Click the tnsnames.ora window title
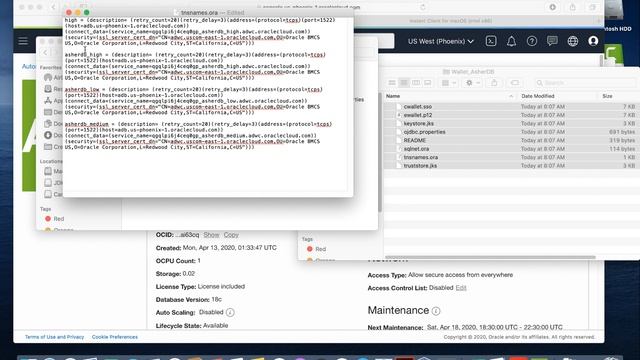This screenshot has width=640, height=360. (x=200, y=13)
